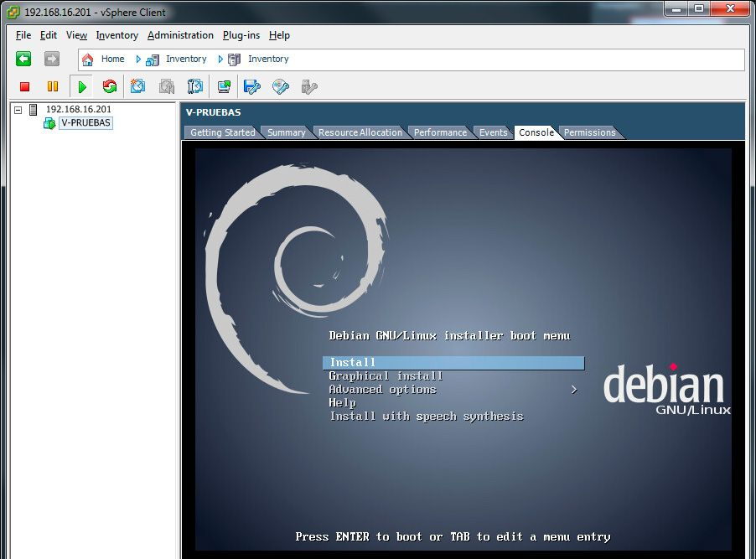Switch to the Performance tab

tap(440, 132)
